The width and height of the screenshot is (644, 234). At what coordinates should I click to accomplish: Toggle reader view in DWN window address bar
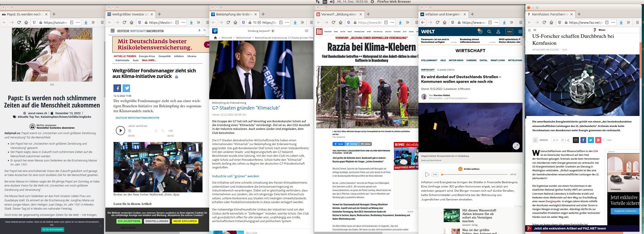177,23
